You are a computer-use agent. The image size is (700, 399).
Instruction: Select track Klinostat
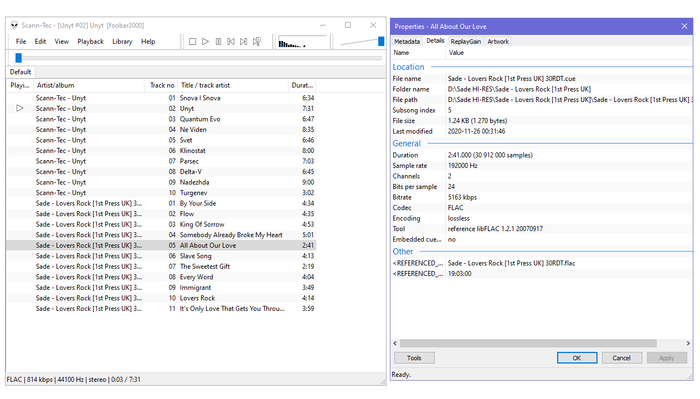(161, 151)
